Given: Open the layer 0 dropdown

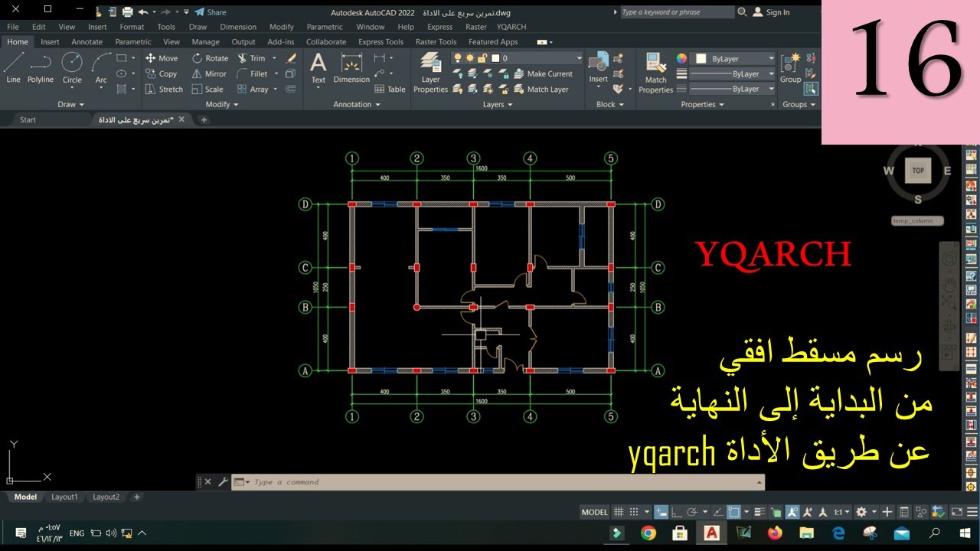Looking at the screenshot, I should (x=580, y=58).
